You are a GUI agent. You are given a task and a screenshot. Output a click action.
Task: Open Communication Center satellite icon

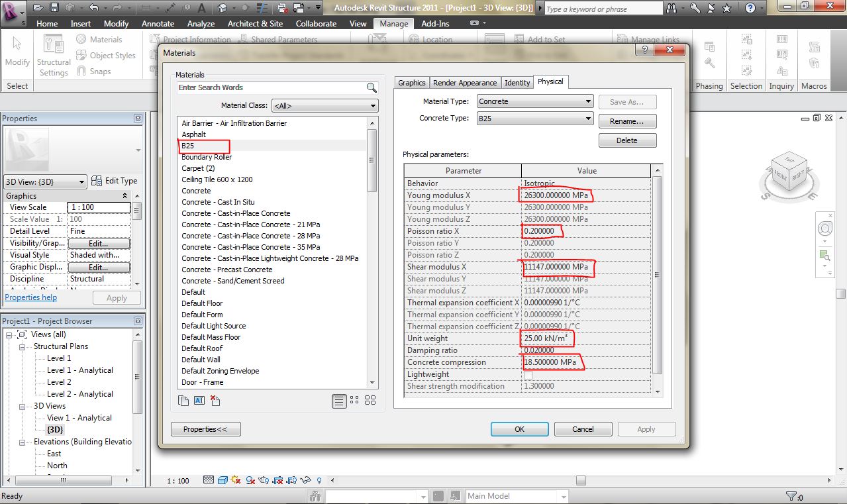tap(711, 9)
